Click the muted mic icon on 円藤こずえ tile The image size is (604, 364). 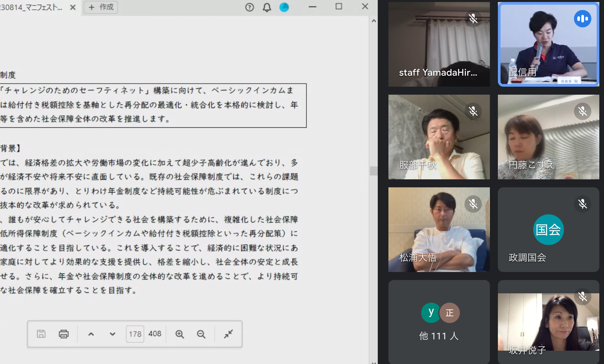tap(582, 111)
